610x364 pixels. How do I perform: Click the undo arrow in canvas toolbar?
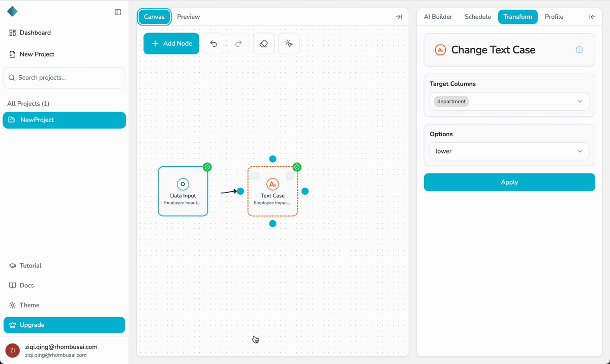[x=213, y=44]
